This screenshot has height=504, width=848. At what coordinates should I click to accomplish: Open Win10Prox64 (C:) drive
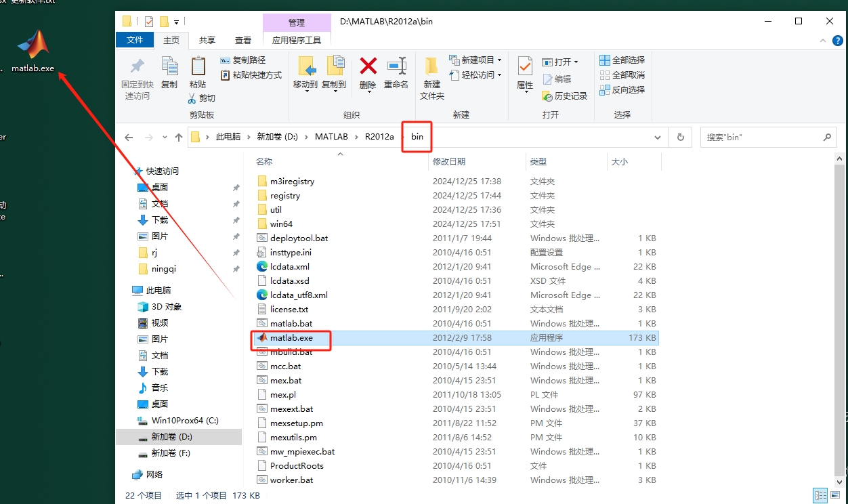pyautogui.click(x=185, y=421)
